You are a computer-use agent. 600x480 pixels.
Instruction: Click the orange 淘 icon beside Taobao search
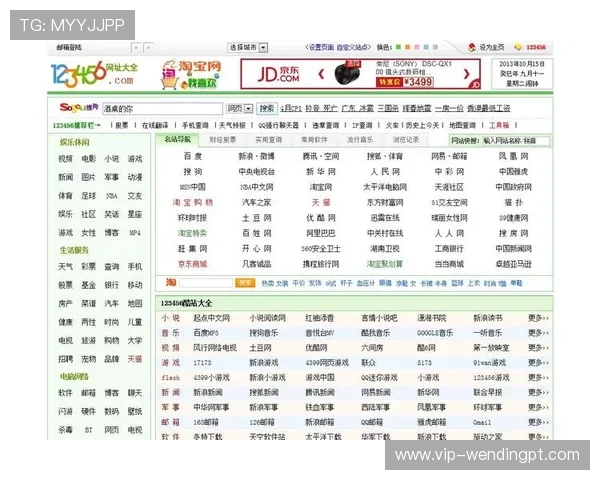(x=171, y=282)
